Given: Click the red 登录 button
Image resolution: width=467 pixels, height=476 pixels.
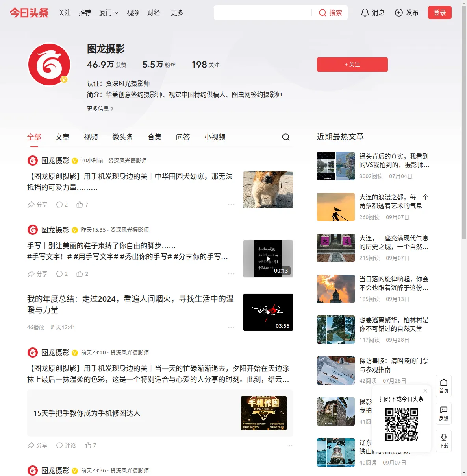Looking at the screenshot, I should coord(440,13).
